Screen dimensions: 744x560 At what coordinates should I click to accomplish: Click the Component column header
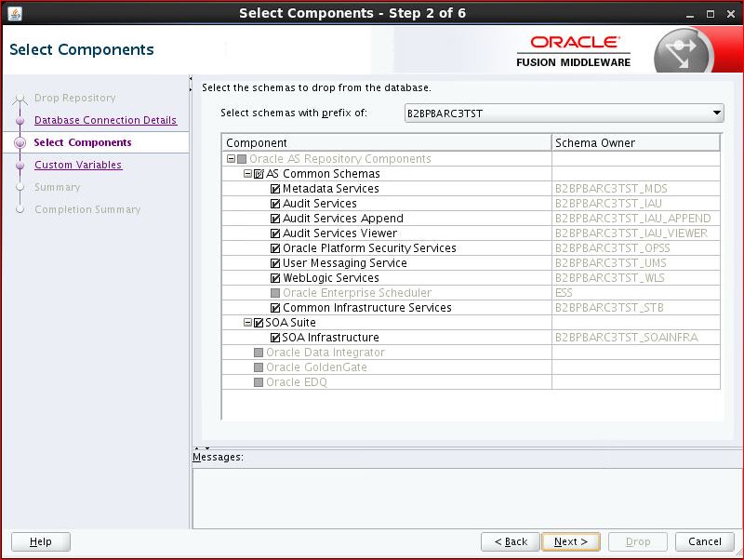click(x=387, y=143)
